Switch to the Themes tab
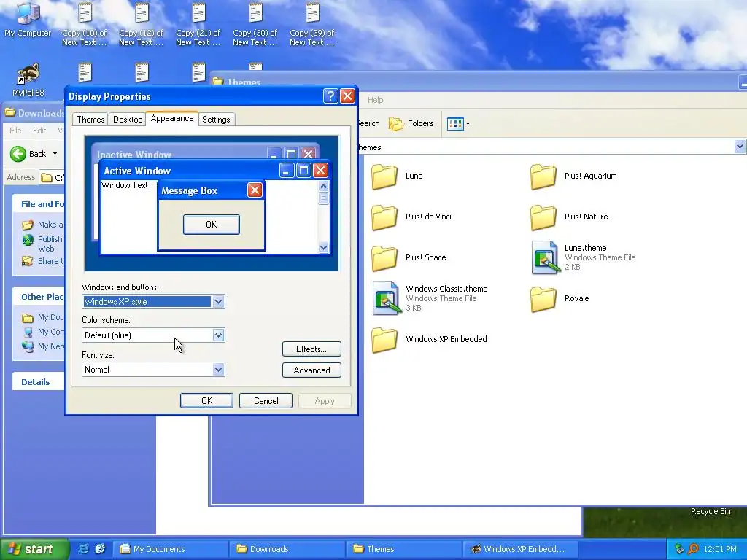Screen dimensions: 747x560 (x=90, y=120)
